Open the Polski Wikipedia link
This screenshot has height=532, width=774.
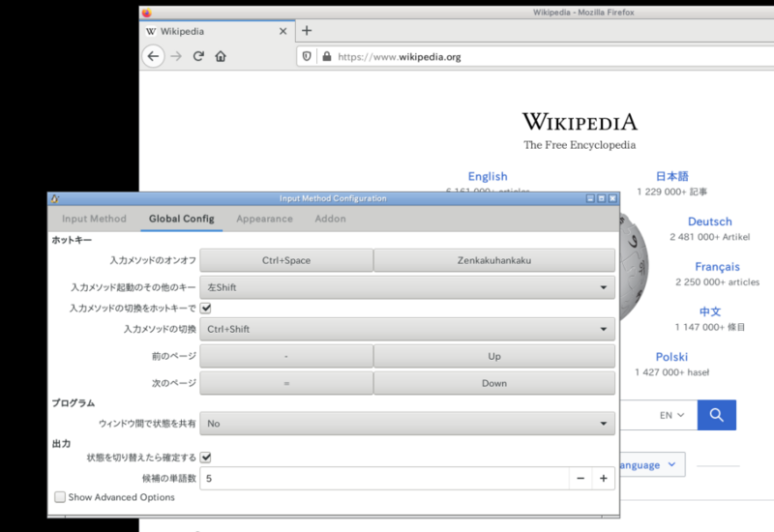pyautogui.click(x=671, y=357)
